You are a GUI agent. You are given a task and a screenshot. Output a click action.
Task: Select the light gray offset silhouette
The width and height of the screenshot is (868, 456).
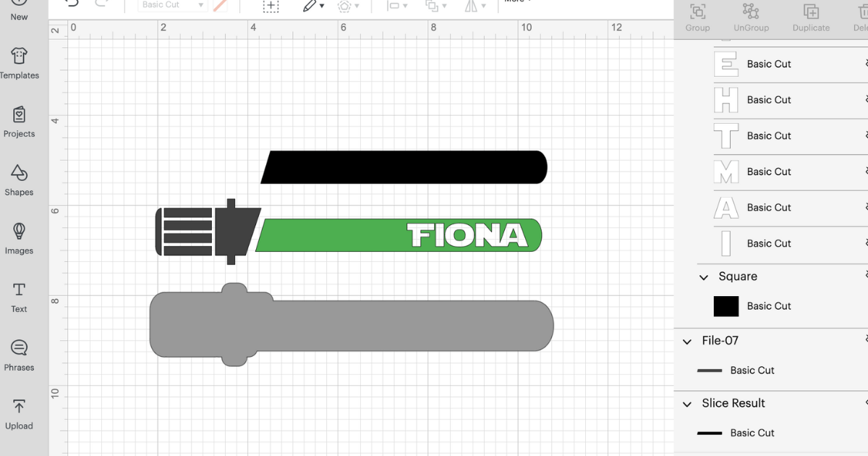click(352, 325)
